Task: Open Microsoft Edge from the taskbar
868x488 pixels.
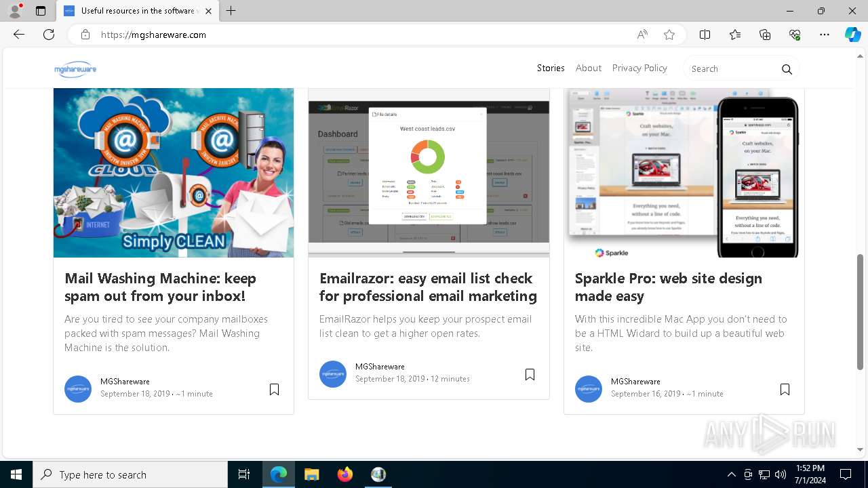Action: tap(279, 474)
